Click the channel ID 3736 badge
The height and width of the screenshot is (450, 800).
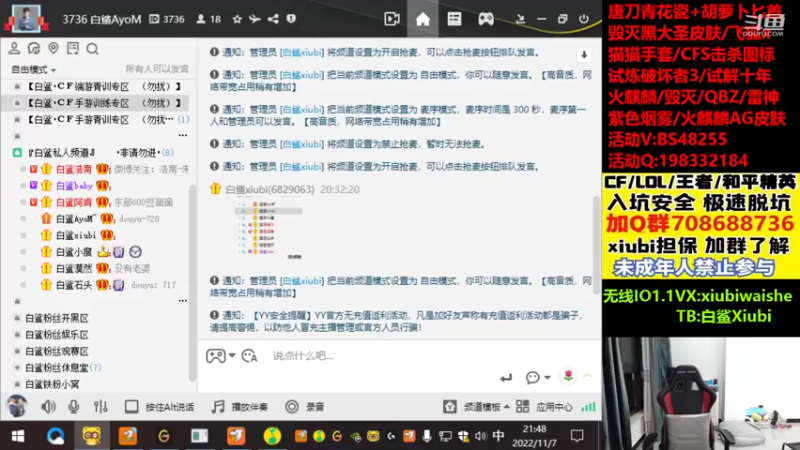coord(167,19)
